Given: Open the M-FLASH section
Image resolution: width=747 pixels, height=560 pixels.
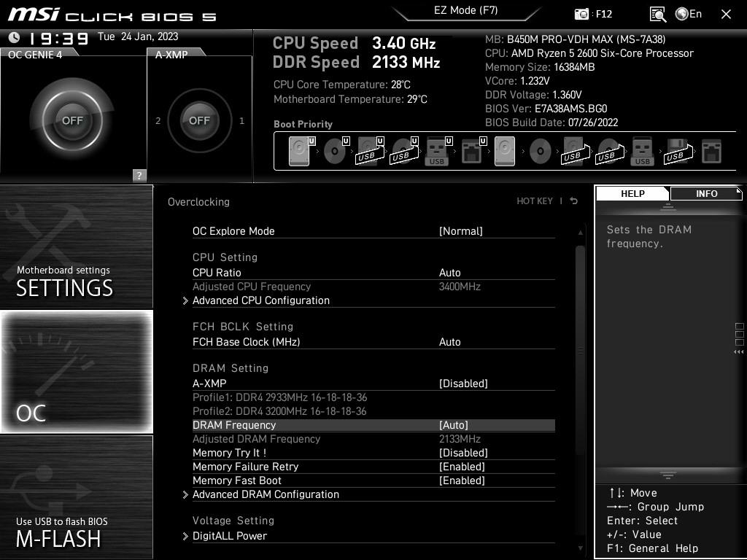Looking at the screenshot, I should pyautogui.click(x=76, y=497).
